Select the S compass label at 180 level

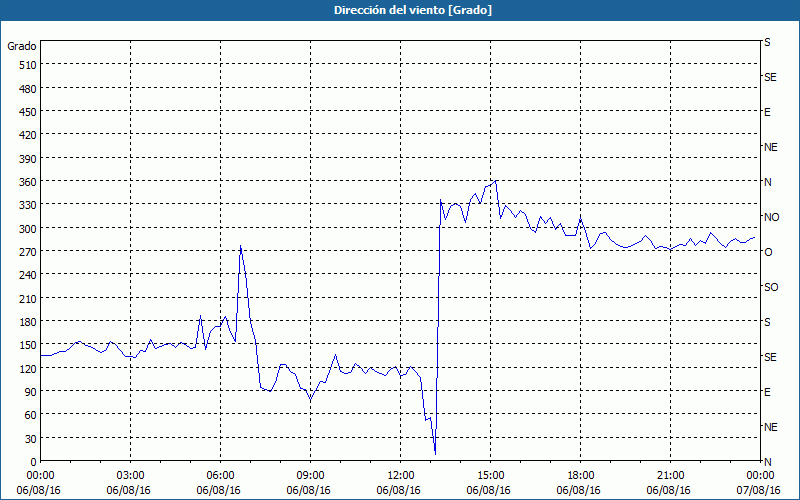(x=767, y=322)
